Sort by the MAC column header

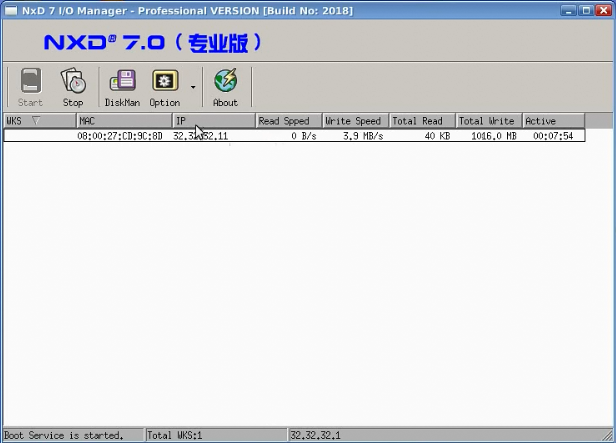(x=124, y=121)
